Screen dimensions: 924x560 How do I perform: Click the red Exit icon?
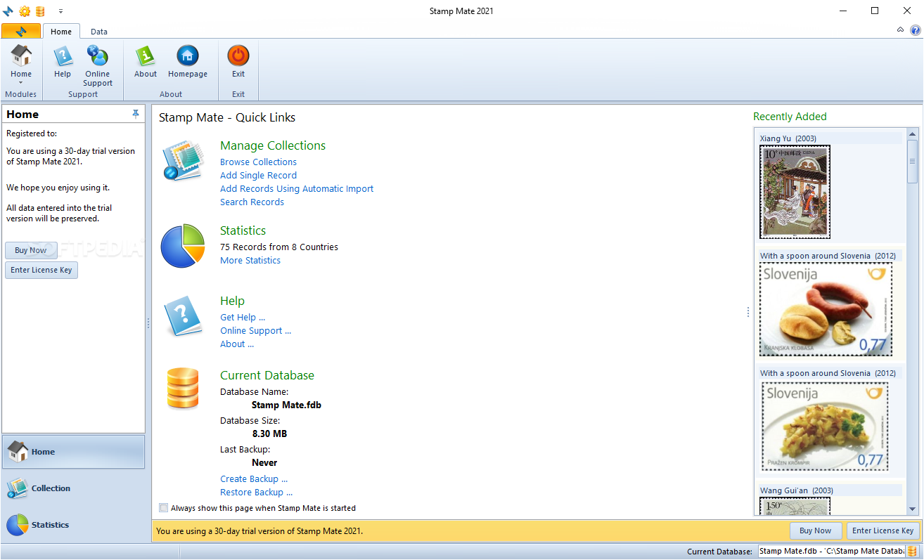(x=238, y=56)
